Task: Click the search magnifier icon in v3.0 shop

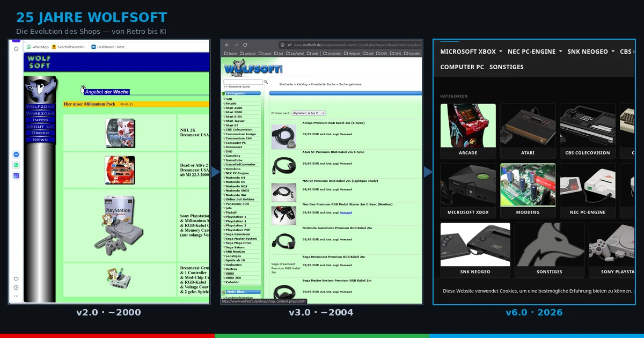Action: tap(266, 82)
